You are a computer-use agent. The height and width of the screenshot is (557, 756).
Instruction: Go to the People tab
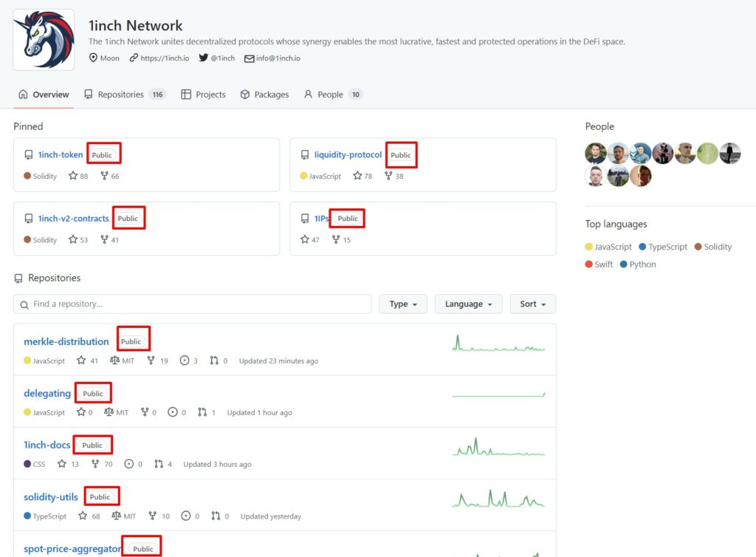[329, 95]
